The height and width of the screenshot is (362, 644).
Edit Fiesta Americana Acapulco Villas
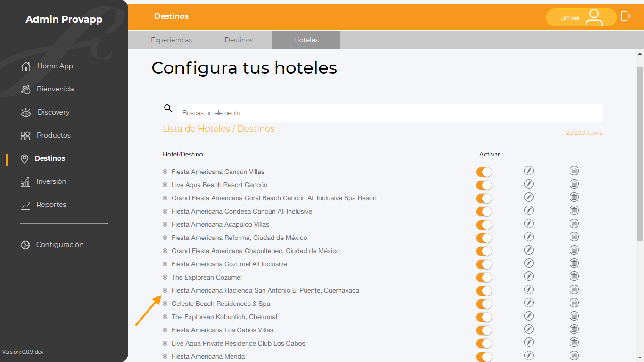[529, 223]
